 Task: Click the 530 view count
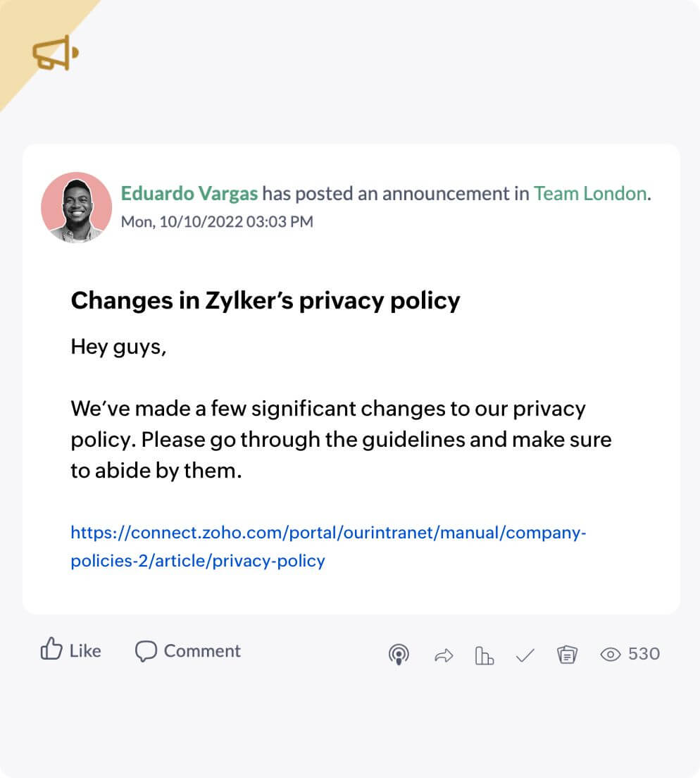(x=645, y=654)
